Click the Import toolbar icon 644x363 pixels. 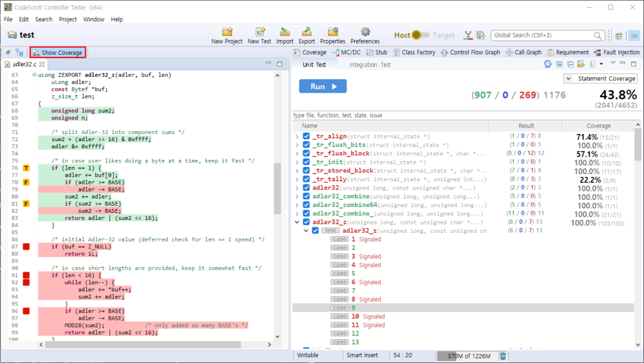click(285, 32)
